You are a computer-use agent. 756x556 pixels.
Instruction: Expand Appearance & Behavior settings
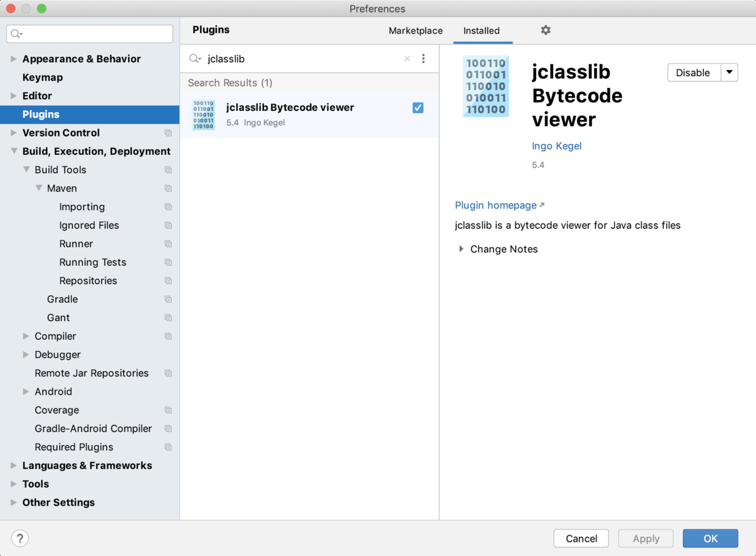click(x=13, y=59)
